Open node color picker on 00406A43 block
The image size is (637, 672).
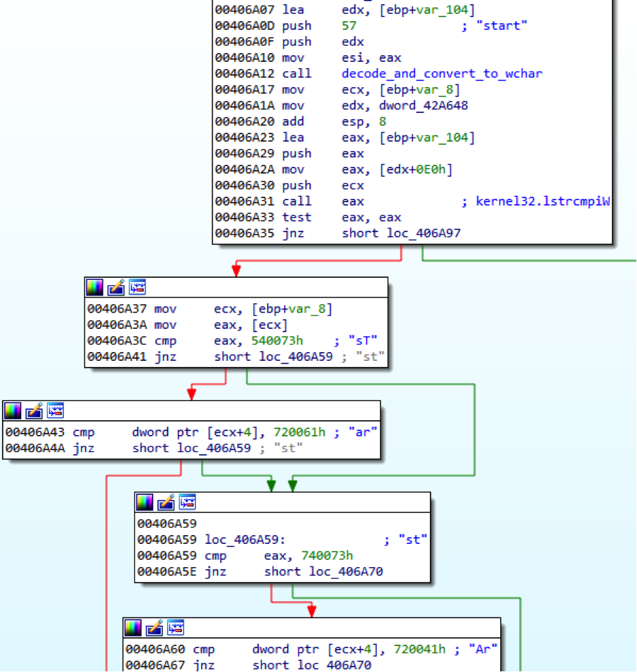point(13,411)
